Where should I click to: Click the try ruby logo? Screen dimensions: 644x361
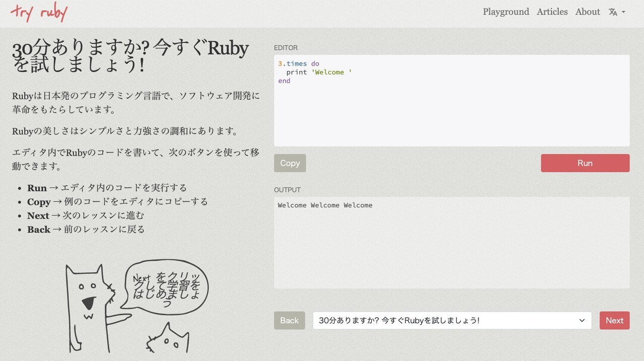(39, 12)
